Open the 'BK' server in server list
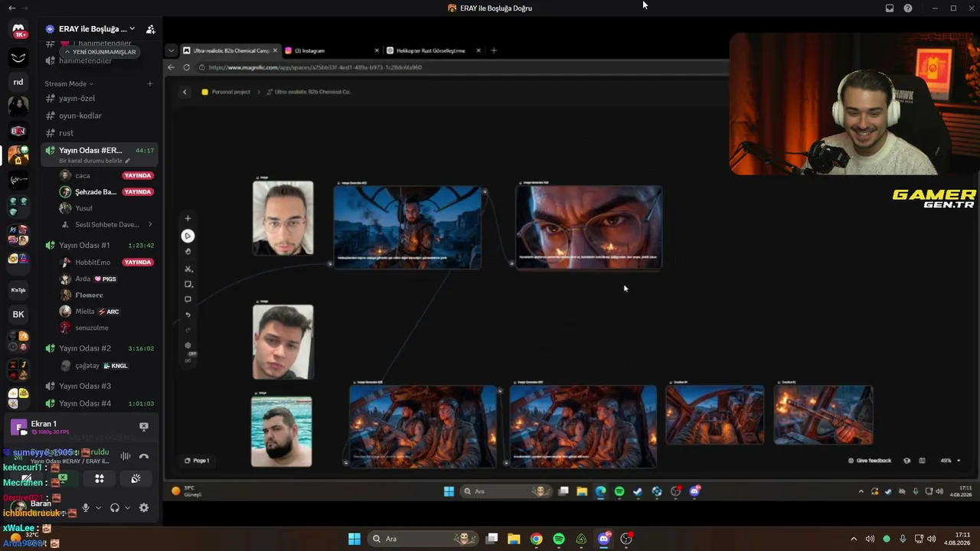Viewport: 980px width, 551px height. [x=18, y=314]
